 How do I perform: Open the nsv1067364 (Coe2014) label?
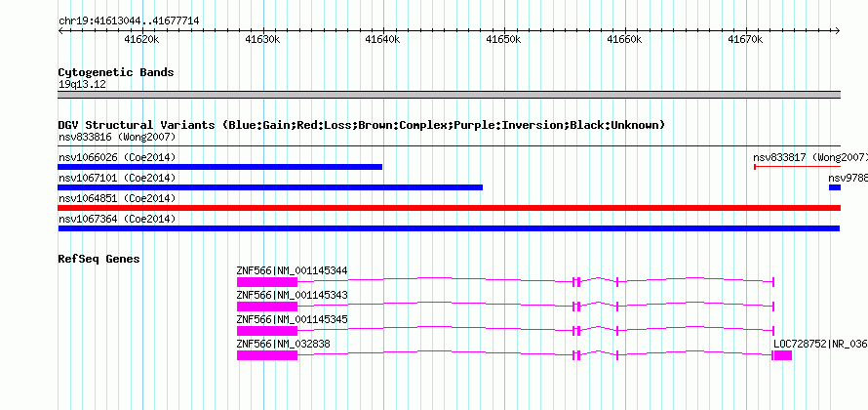click(117, 220)
